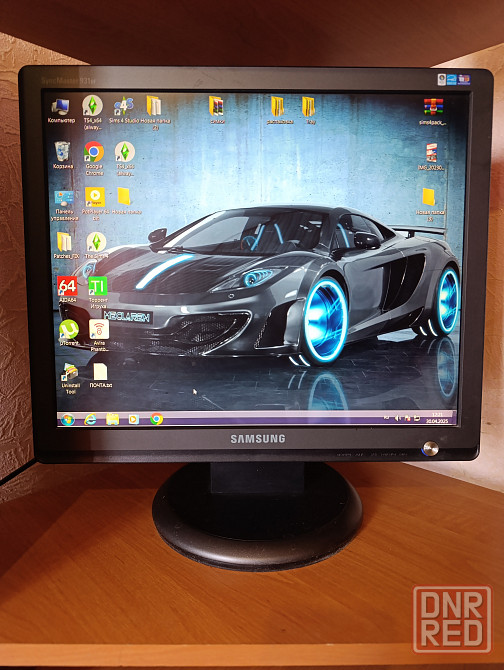Image resolution: width=504 pixels, height=670 pixels.
Task: Open Панель управления desktop icon
Action: (64, 206)
